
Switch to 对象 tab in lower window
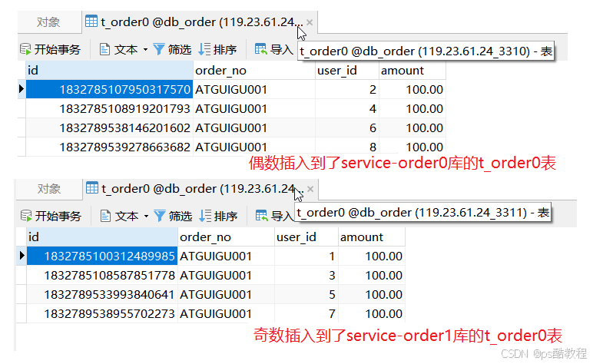click(x=49, y=189)
